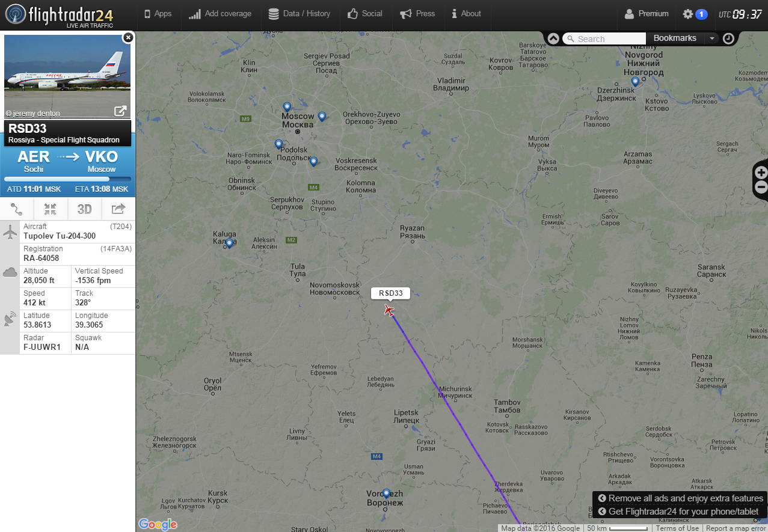Zoom in the map with plus button
The height and width of the screenshot is (532, 768).
pyautogui.click(x=761, y=173)
